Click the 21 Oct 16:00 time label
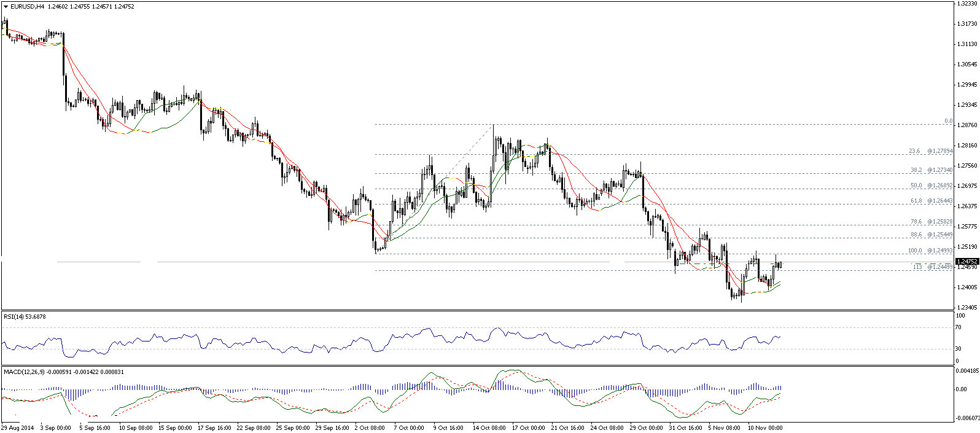 [x=567, y=427]
